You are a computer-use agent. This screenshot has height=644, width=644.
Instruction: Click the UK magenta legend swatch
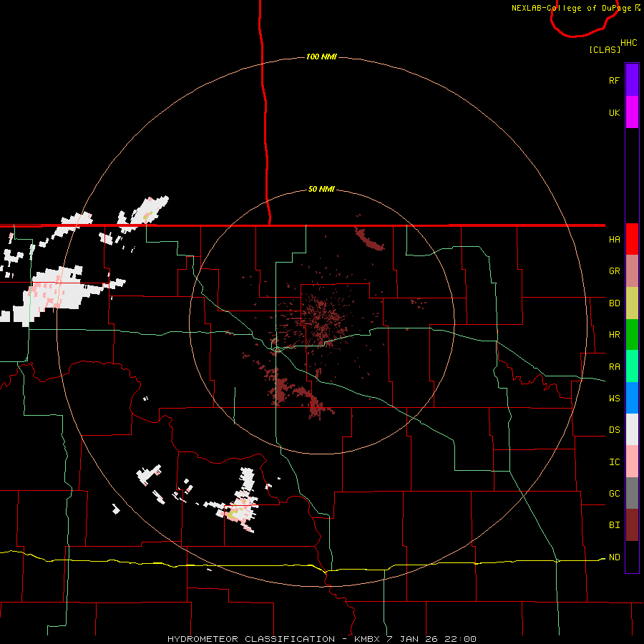coord(632,112)
